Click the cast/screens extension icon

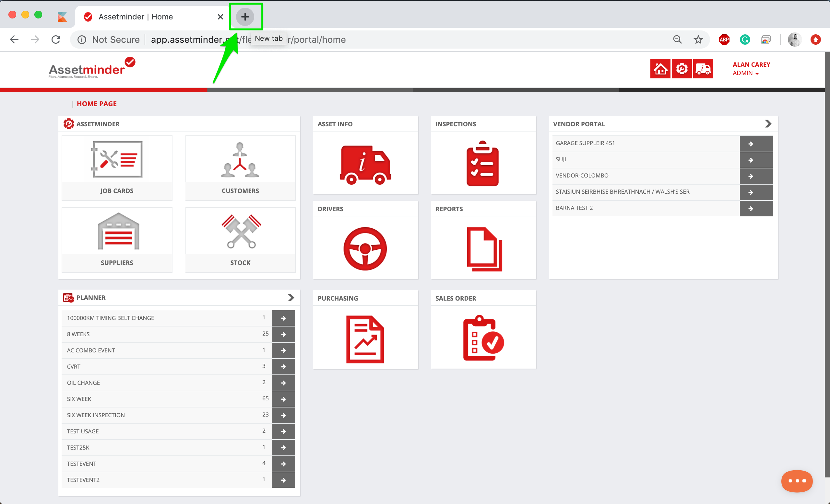pos(766,40)
